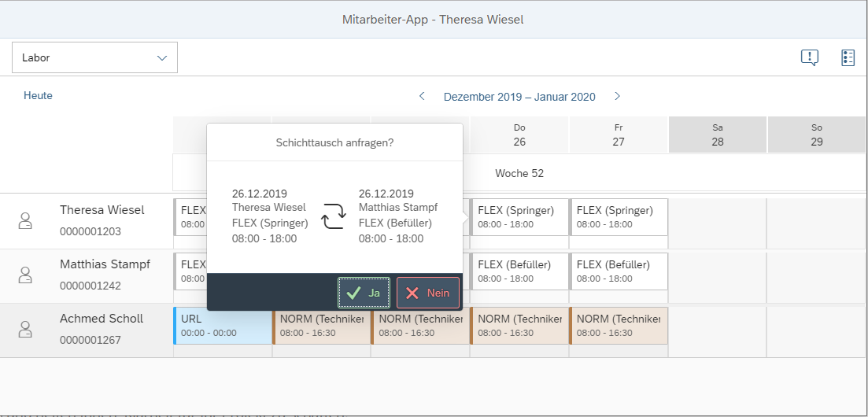This screenshot has width=868, height=417.
Task: Click employee name Matthias Stampf in list
Action: [105, 264]
